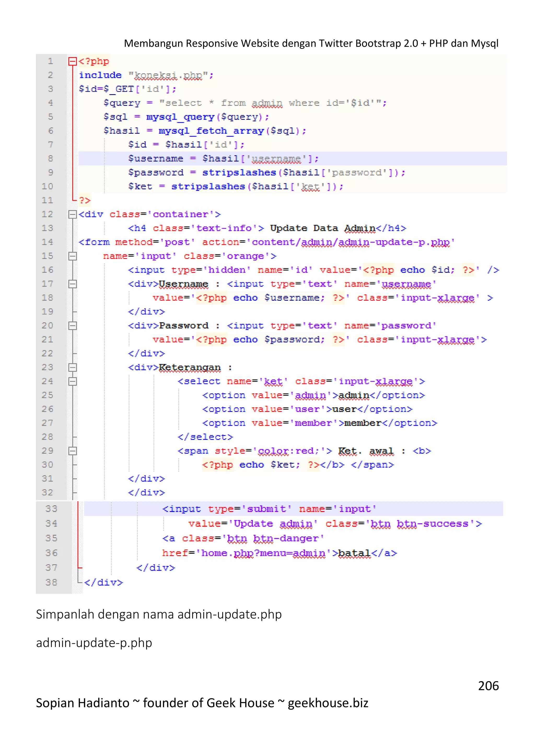The height and width of the screenshot is (756, 535).
Task: Click the $id=$_GET['id'] line
Action: [x=128, y=89]
